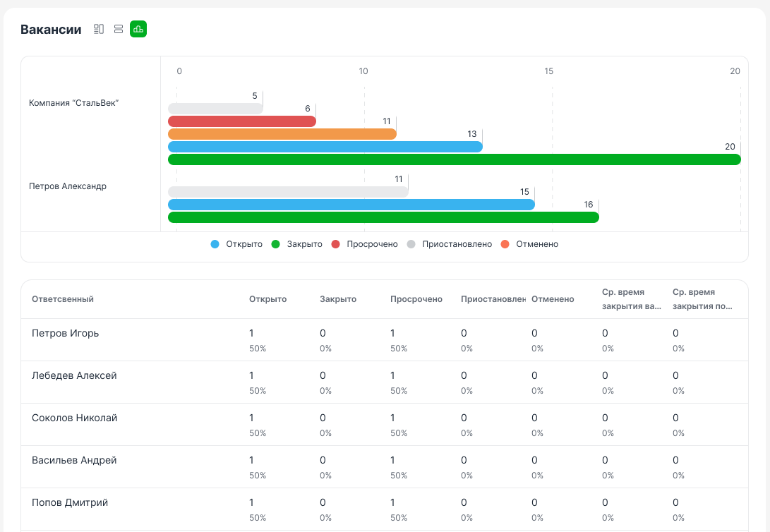Screen dimensions: 770x532
Task: Click the blue Открыто legend dot
Action: [215, 244]
